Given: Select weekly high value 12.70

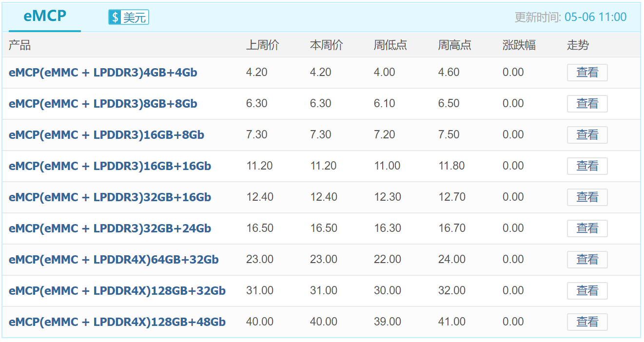Looking at the screenshot, I should point(452,197).
